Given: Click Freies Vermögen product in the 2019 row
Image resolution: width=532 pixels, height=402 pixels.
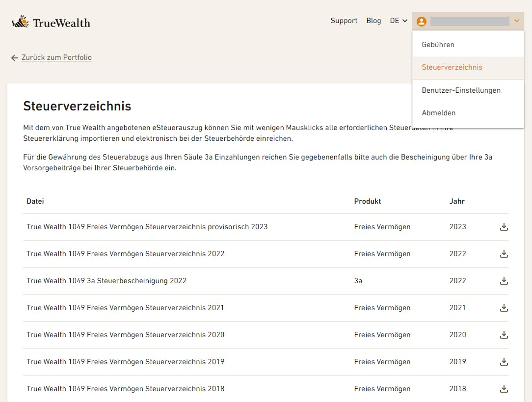Looking at the screenshot, I should click(382, 362).
